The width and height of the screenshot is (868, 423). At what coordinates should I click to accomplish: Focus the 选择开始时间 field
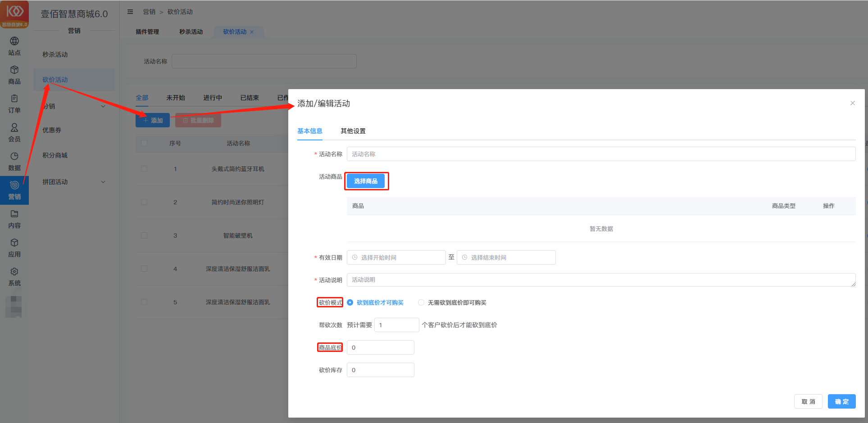pyautogui.click(x=396, y=257)
